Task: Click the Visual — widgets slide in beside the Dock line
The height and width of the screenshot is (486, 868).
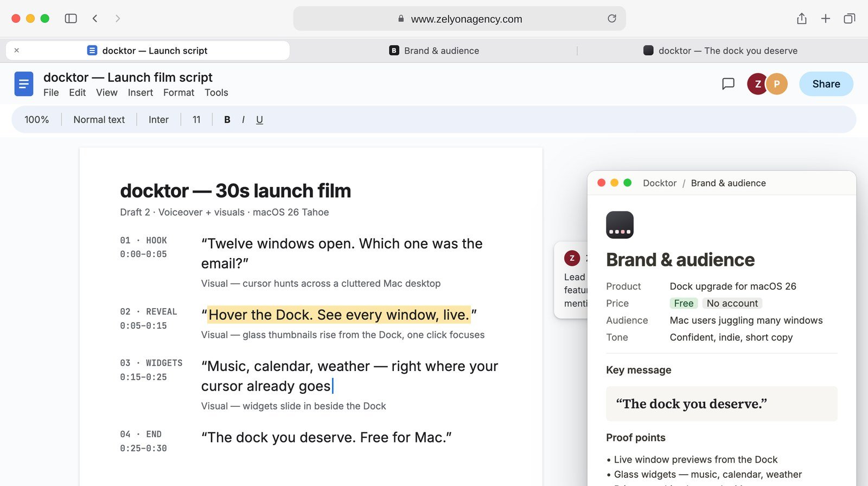Action: (x=293, y=406)
